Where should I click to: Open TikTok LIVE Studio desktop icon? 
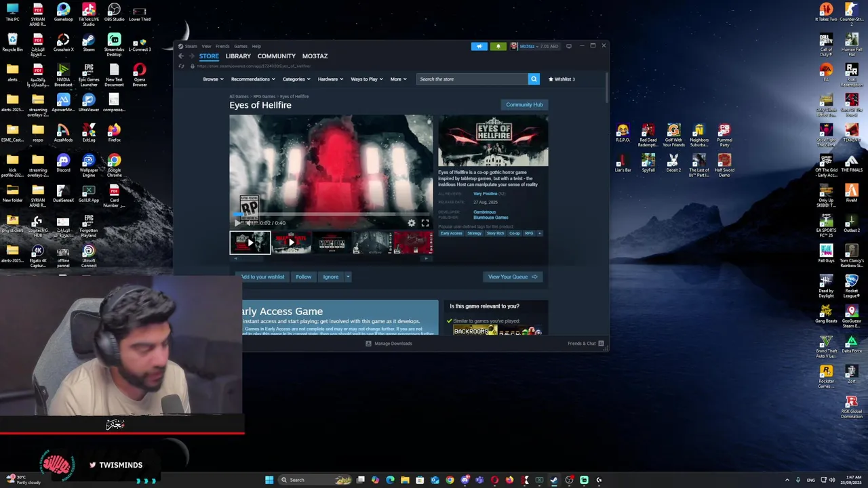point(89,14)
